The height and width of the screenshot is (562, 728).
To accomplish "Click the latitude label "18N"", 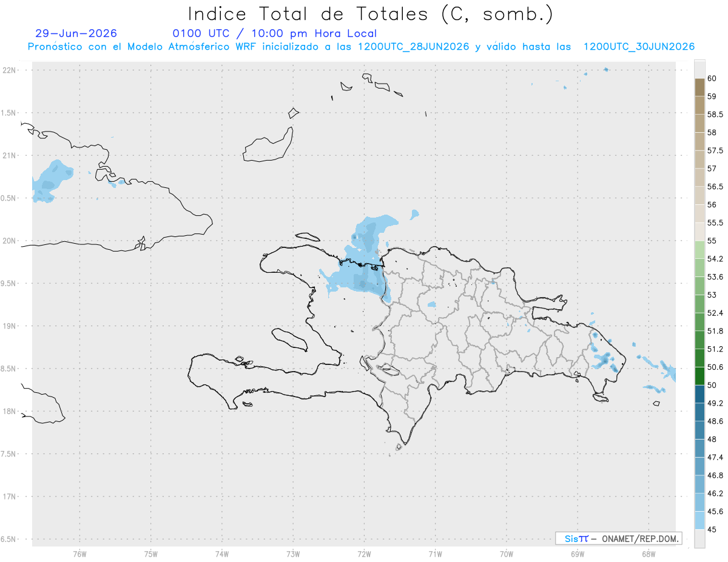I will pos(9,411).
